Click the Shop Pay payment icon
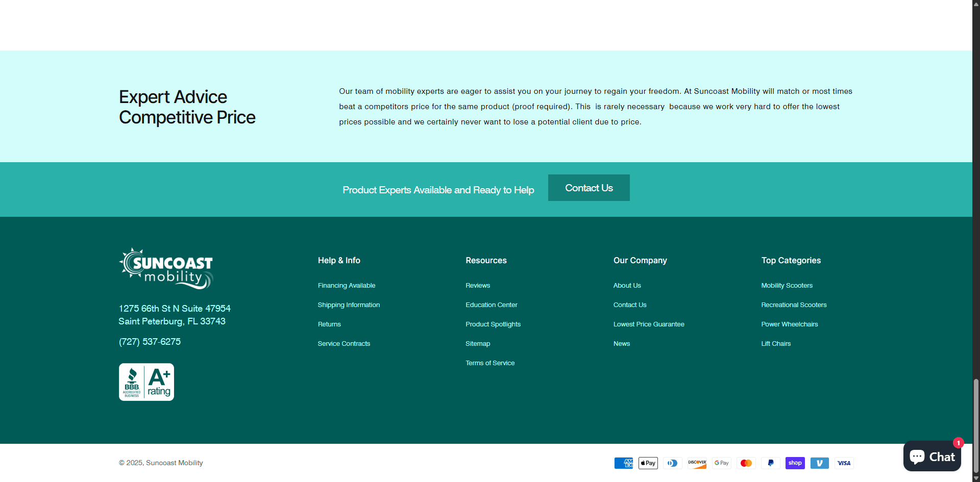 pos(795,463)
